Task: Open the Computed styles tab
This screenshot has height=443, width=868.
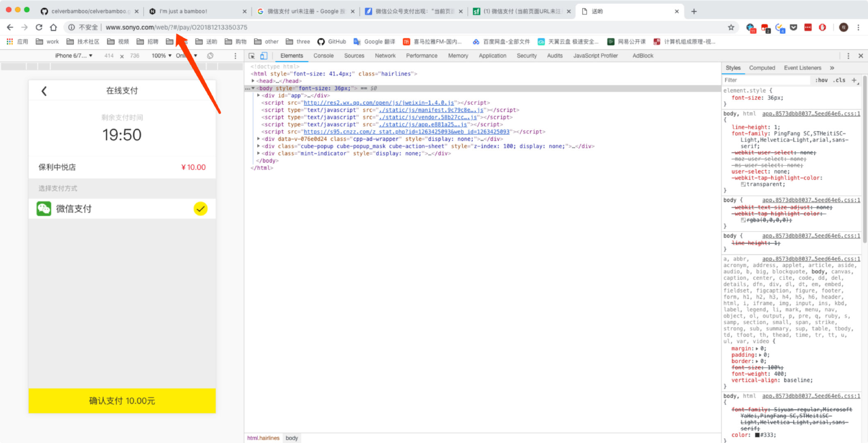Action: click(762, 68)
